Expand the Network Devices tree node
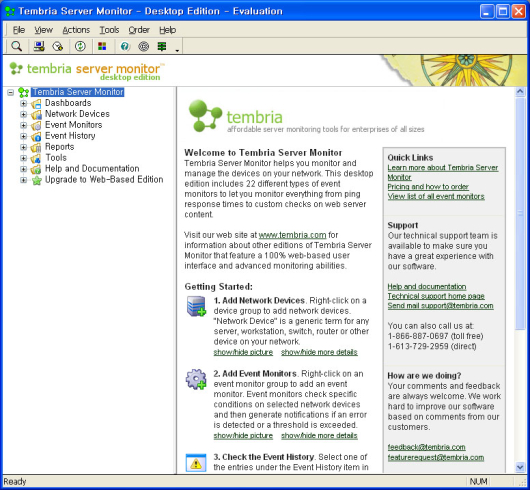 tap(23, 115)
